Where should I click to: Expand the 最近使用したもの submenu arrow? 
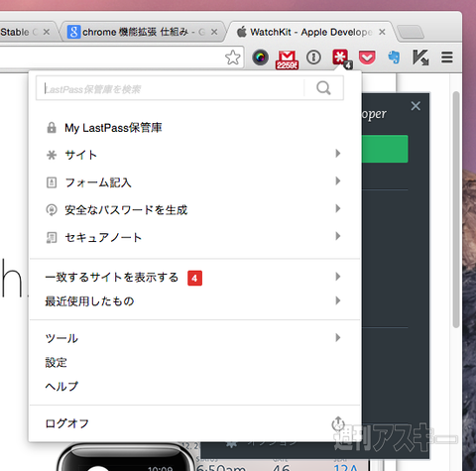click(337, 300)
